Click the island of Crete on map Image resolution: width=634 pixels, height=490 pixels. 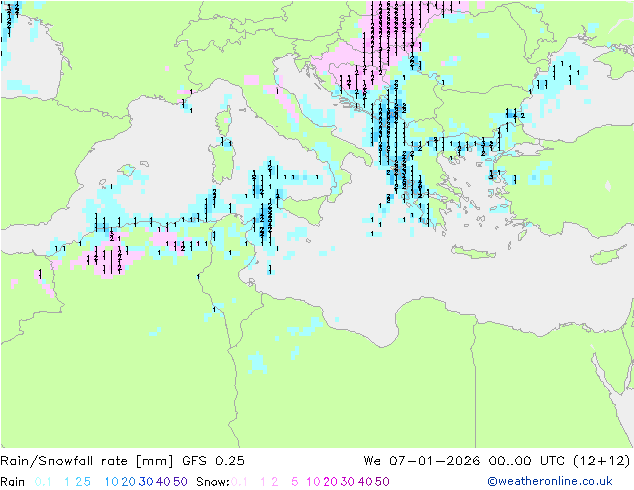coord(473,252)
